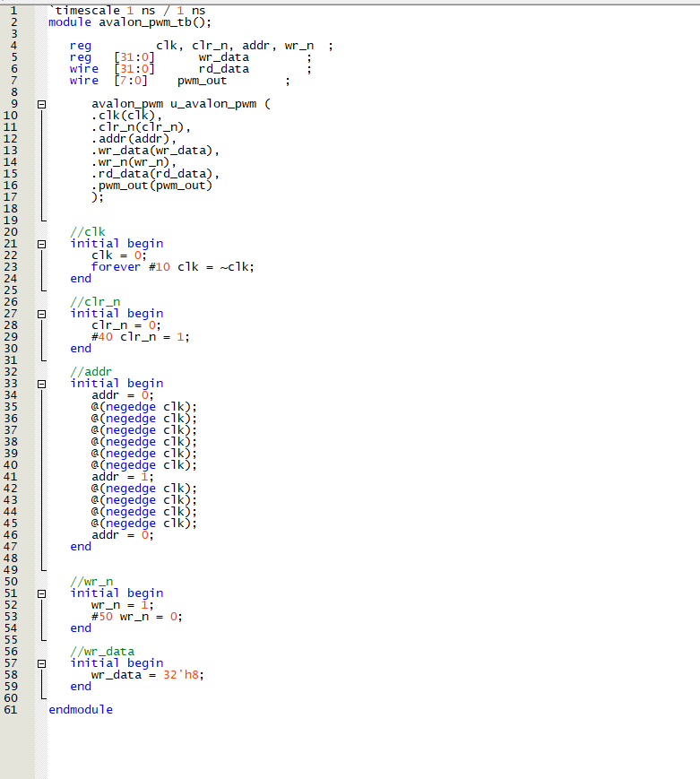
Task: Click the 'wr_data' reg declaration on line 5
Action: pyautogui.click(x=223, y=57)
